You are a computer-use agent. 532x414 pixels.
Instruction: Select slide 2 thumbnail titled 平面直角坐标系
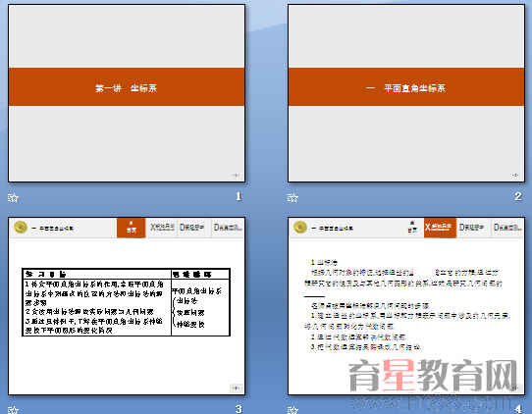pos(406,93)
